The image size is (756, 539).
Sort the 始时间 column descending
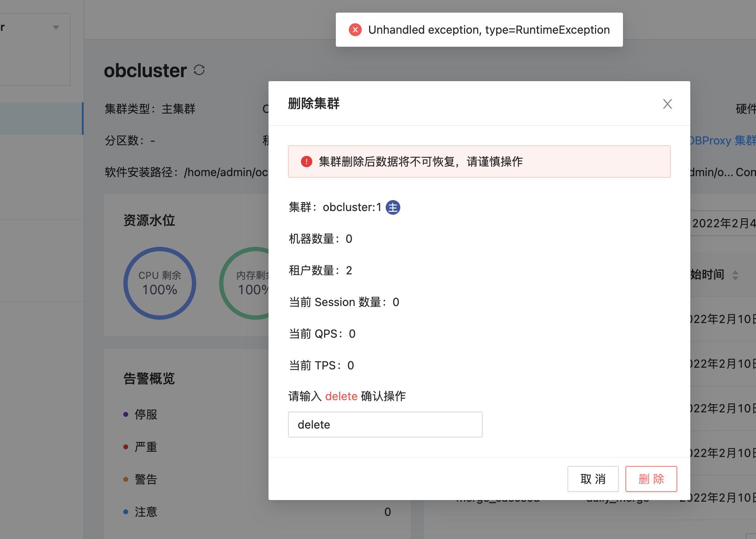[x=735, y=278]
